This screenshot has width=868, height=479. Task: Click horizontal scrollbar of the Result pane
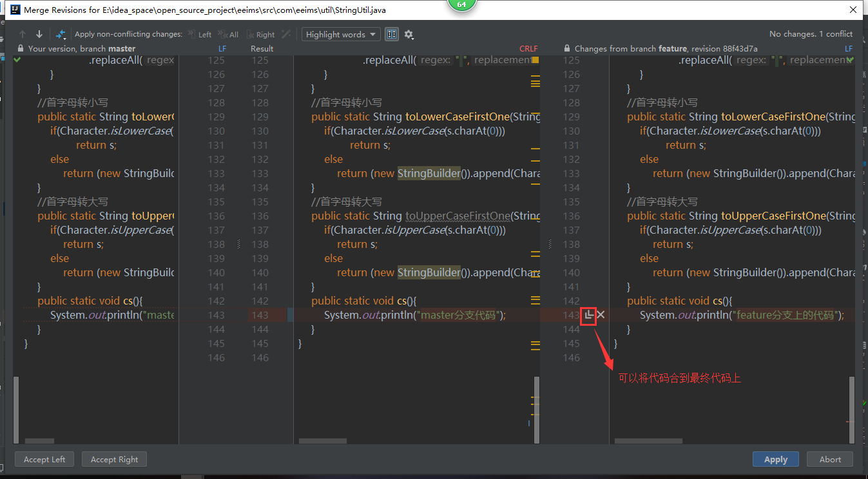point(323,441)
